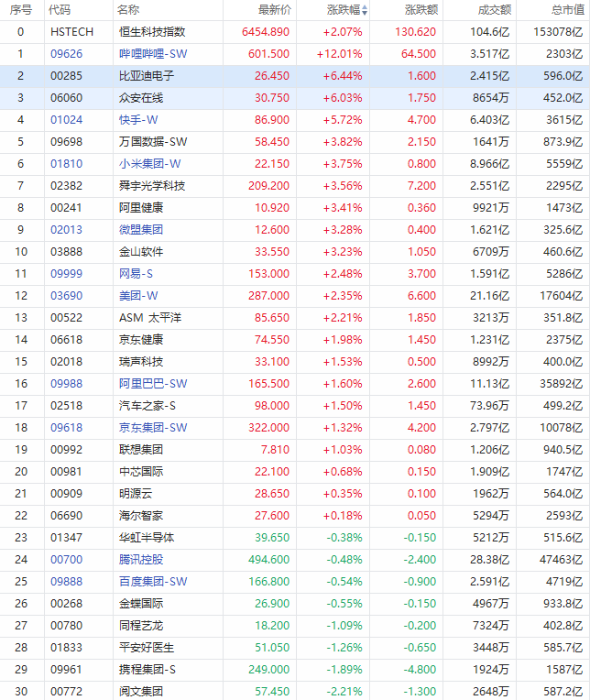Image resolution: width=590 pixels, height=700 pixels.
Task: Open stock link 网易-S
Action: click(136, 274)
